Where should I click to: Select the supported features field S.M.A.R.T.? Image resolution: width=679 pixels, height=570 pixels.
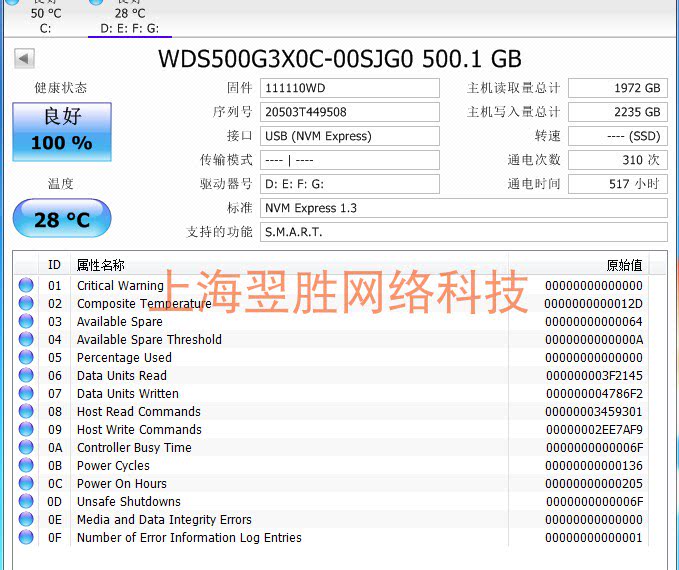click(463, 232)
